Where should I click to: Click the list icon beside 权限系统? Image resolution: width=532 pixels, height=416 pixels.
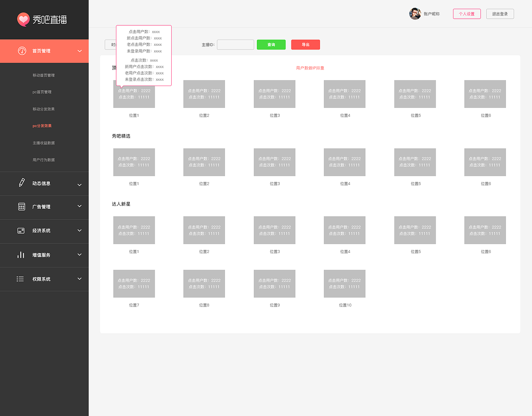(x=20, y=279)
